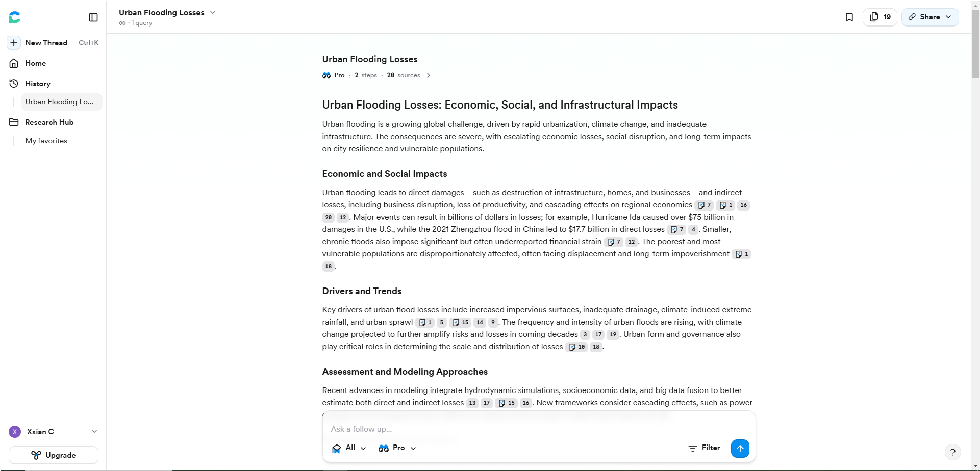Image resolution: width=980 pixels, height=471 pixels.
Task: Open Home from the sidebar
Action: coord(35,63)
